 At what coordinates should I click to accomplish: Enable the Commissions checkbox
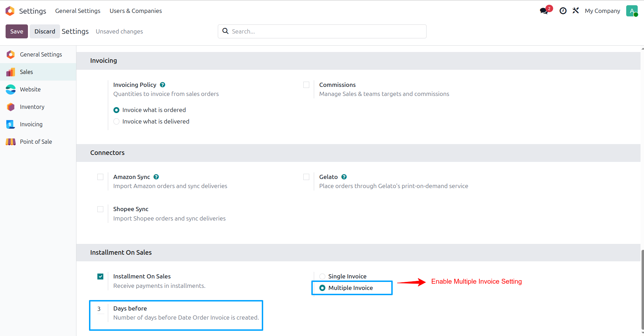point(306,85)
